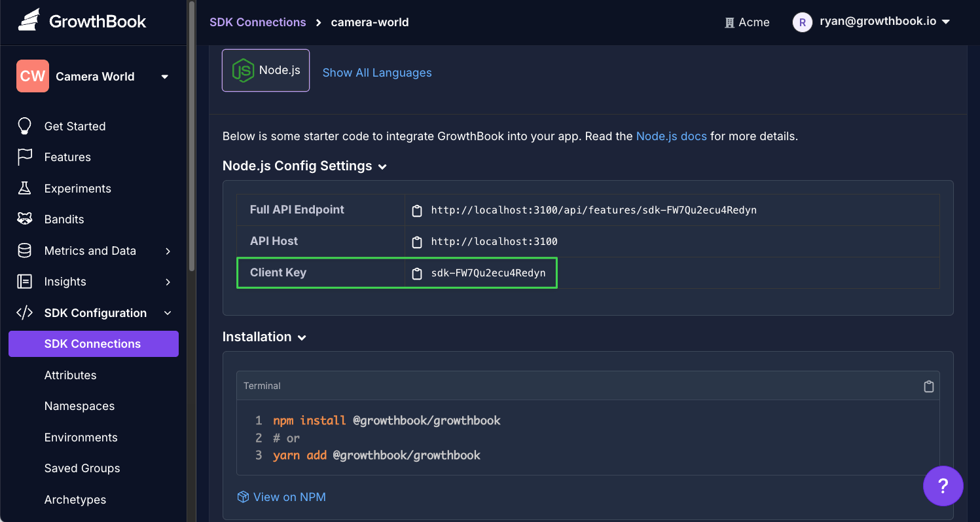Click Show All Languages link
980x522 pixels.
(x=377, y=73)
